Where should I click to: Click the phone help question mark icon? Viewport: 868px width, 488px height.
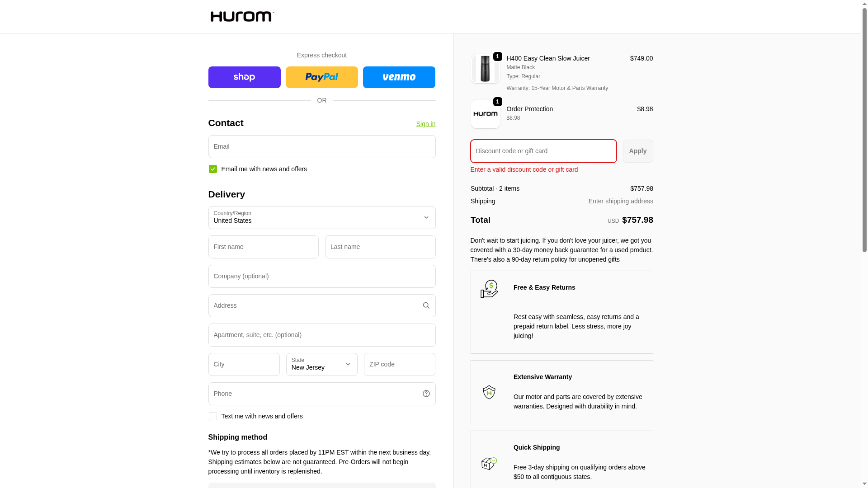[426, 394]
